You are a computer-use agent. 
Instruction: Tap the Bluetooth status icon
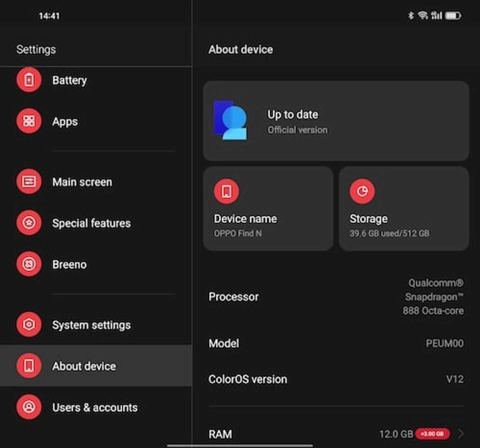[x=411, y=15]
